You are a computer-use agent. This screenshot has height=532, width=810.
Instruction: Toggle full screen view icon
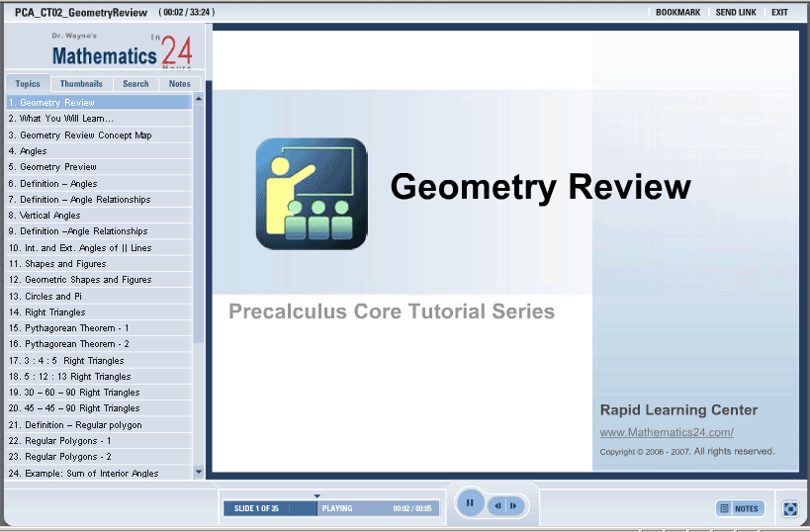(790, 508)
